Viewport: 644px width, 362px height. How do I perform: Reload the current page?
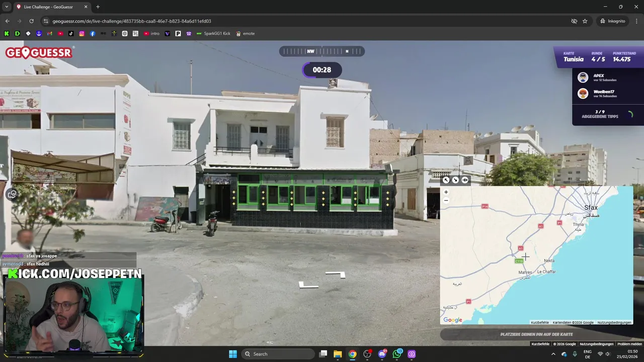pos(31,21)
